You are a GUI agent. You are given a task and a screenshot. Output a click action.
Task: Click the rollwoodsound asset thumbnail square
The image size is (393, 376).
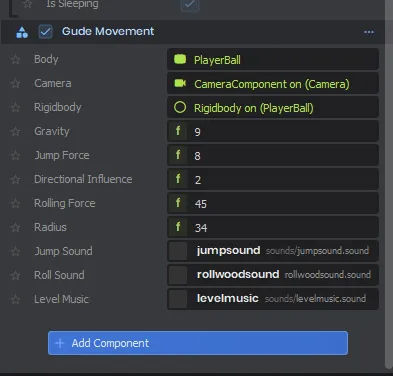coord(178,275)
